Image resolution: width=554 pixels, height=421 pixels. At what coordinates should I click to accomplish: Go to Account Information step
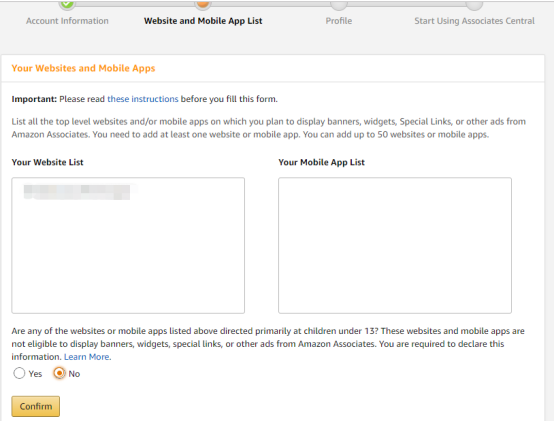pos(67,21)
